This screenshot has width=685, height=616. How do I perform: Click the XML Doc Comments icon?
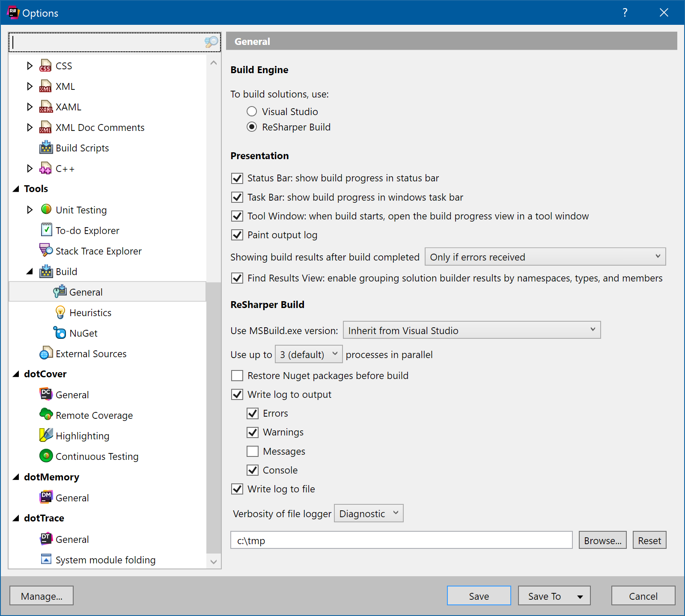click(x=46, y=127)
